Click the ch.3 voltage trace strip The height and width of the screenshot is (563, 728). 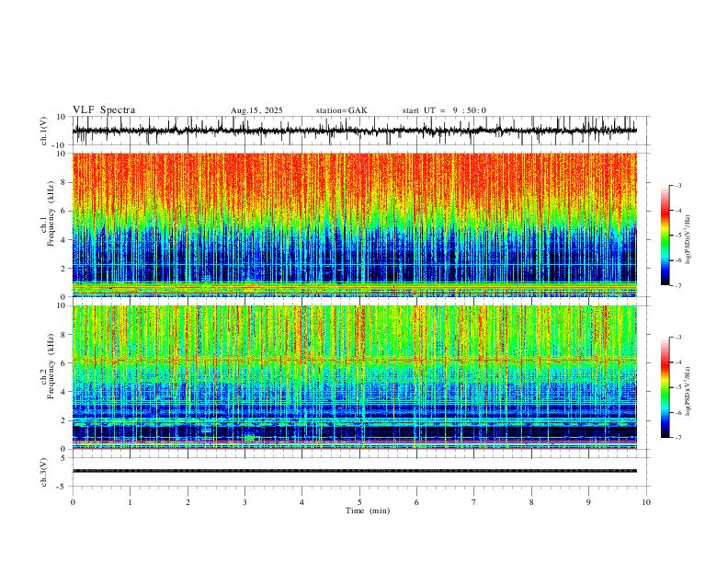(354, 471)
